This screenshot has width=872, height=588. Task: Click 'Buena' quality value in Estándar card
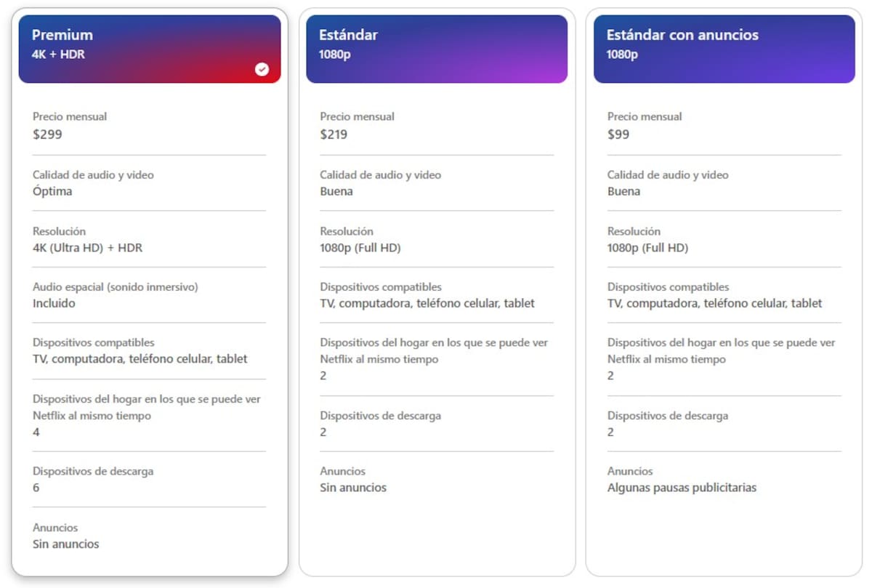pyautogui.click(x=336, y=191)
